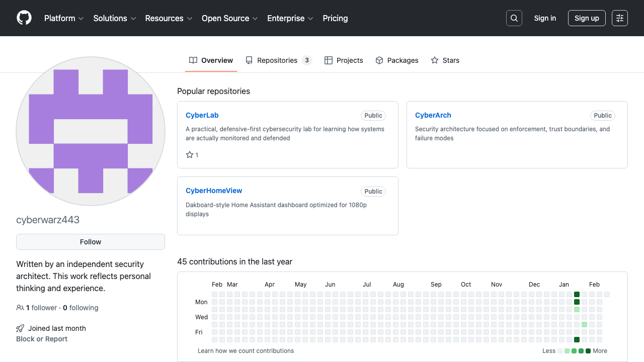
Task: Click the Sign up button
Action: [x=587, y=18]
